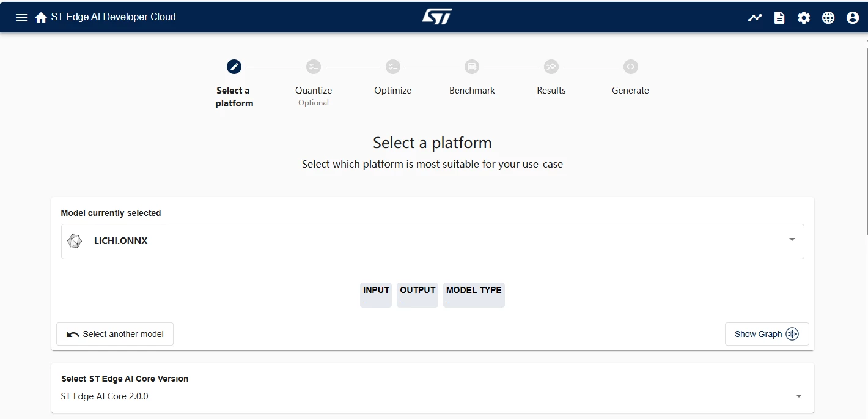Go to the Results step label

point(551,91)
